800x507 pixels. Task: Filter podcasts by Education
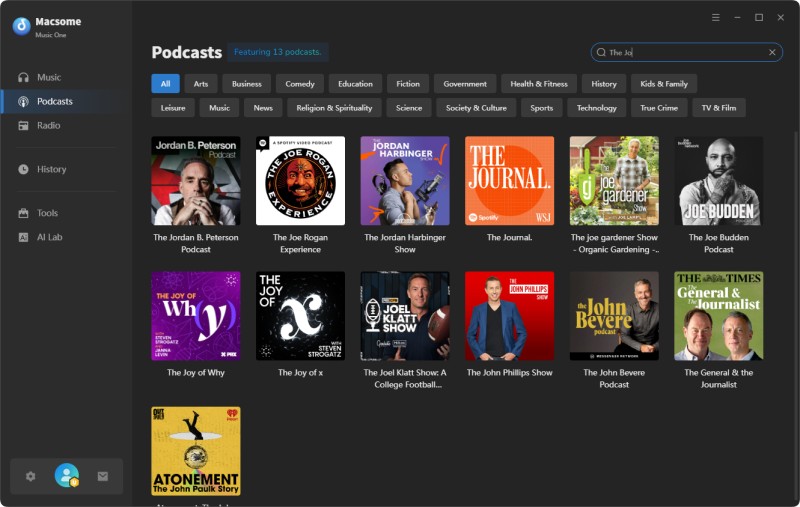tap(356, 84)
